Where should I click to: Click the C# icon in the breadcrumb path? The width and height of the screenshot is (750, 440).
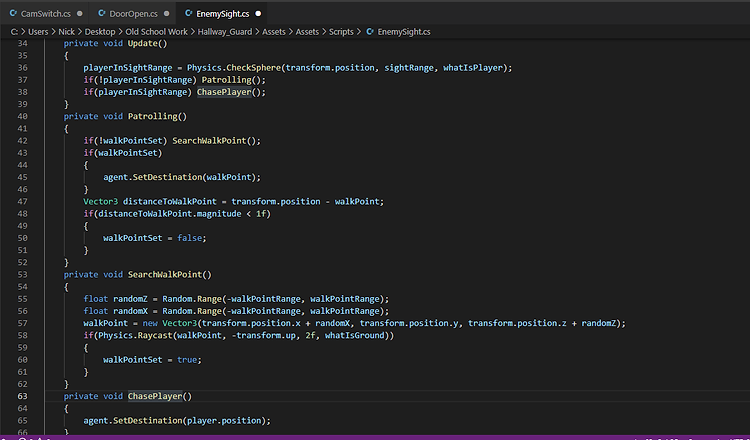point(368,32)
